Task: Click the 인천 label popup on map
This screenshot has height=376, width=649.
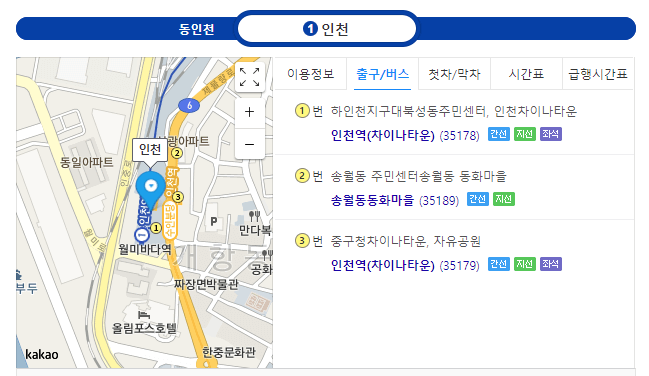Action: point(150,149)
